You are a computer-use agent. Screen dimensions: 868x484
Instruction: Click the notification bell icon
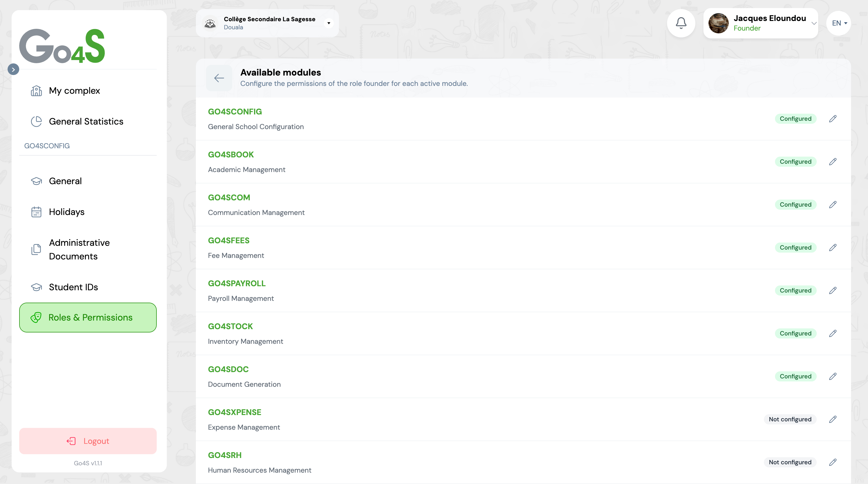(x=681, y=23)
